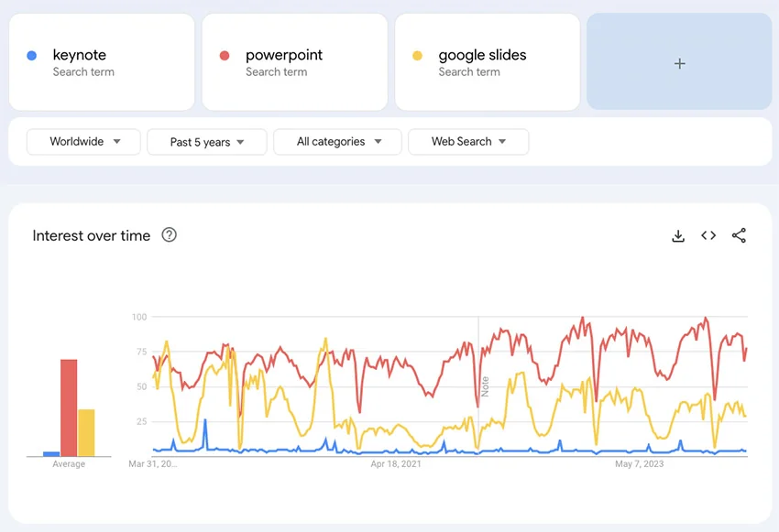
Task: Open the Interest over time help tooltip
Action: 169,235
